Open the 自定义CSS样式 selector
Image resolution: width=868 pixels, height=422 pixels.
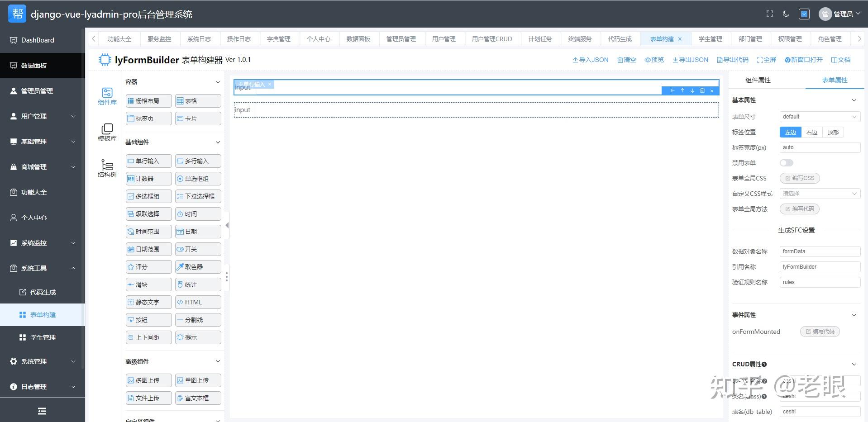(x=819, y=193)
